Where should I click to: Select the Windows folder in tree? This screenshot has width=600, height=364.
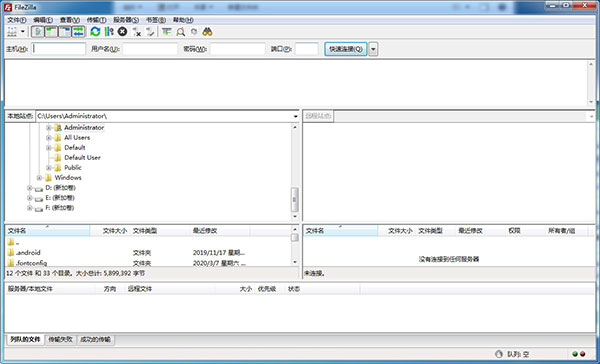(68, 178)
